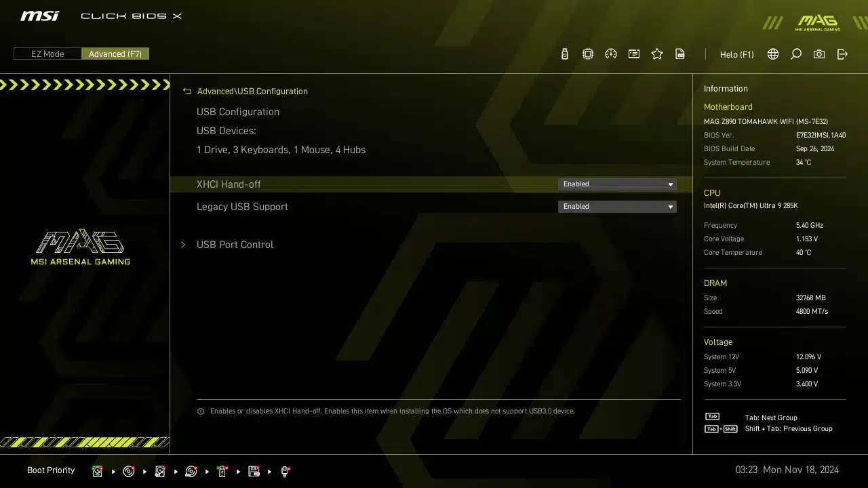868x488 pixels.
Task: Click the board info card icon
Action: [x=634, y=54]
